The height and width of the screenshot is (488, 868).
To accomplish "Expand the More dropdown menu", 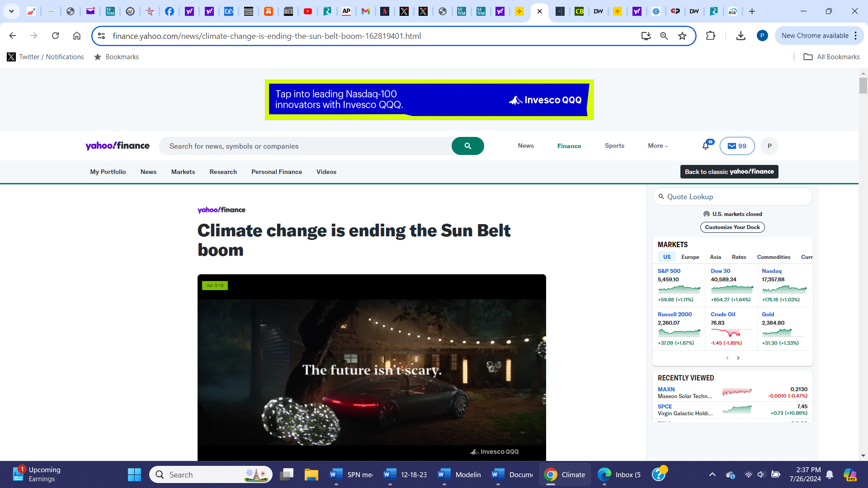I will click(657, 145).
